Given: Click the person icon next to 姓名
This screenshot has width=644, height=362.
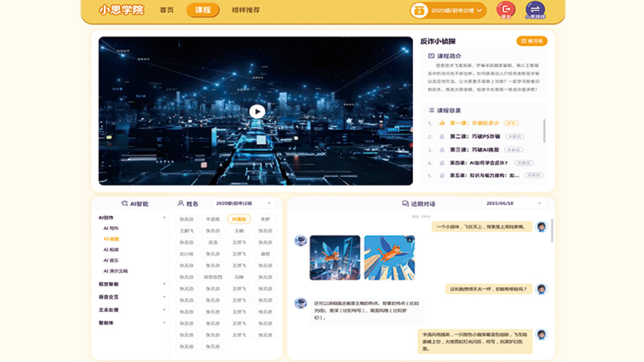Looking at the screenshot, I should point(181,203).
